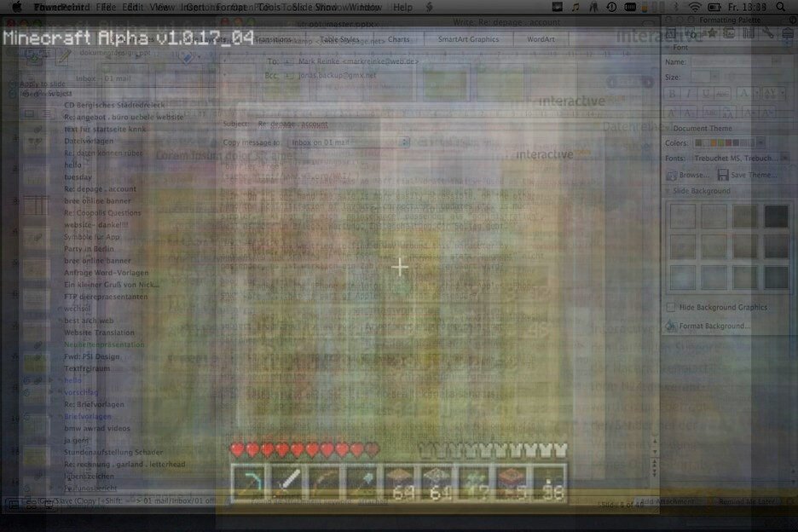Click the Format Background... button
Viewport: 798px width, 532px height.
pos(708,326)
